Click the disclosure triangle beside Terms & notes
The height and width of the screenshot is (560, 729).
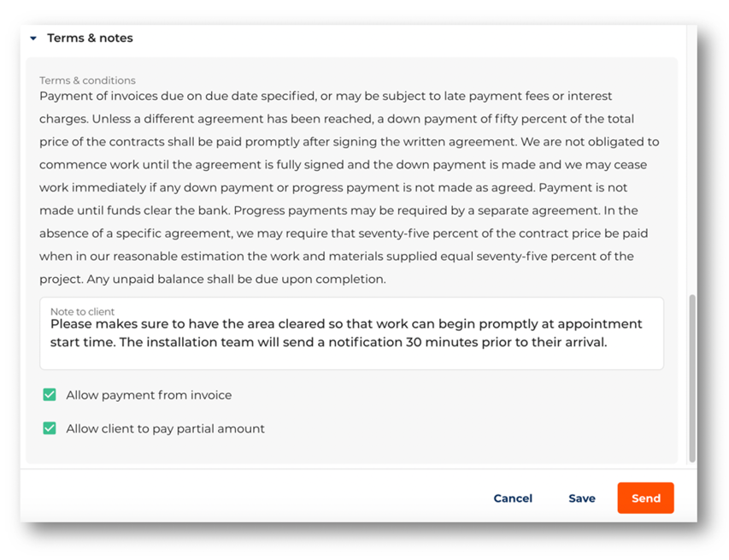tap(33, 38)
